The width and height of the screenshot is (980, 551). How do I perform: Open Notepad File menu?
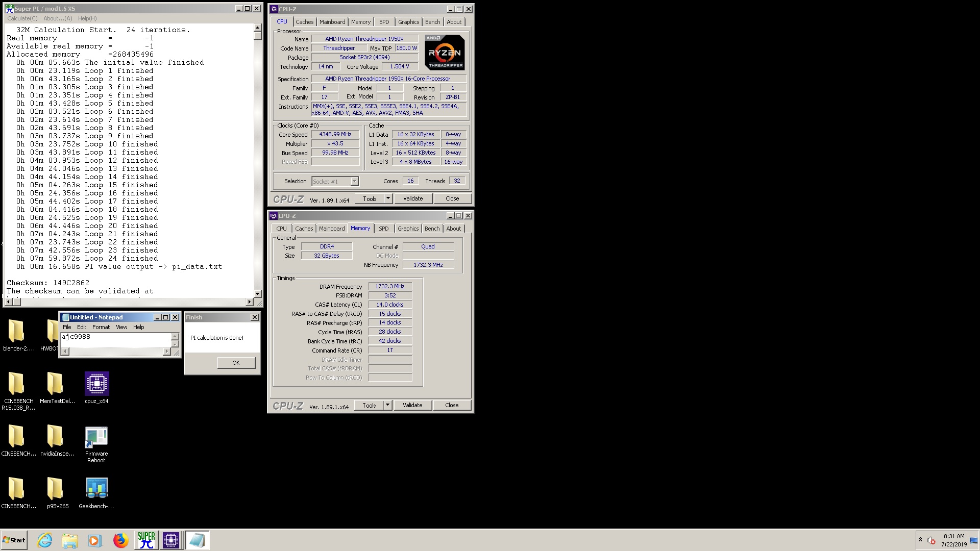(x=67, y=327)
